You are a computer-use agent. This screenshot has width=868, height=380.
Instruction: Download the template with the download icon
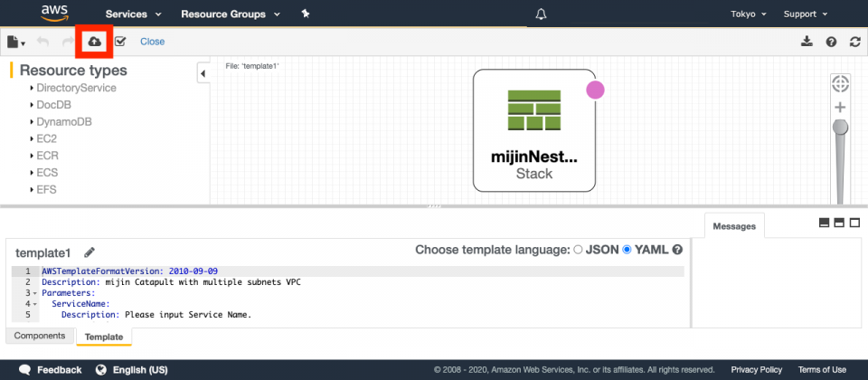pos(807,42)
